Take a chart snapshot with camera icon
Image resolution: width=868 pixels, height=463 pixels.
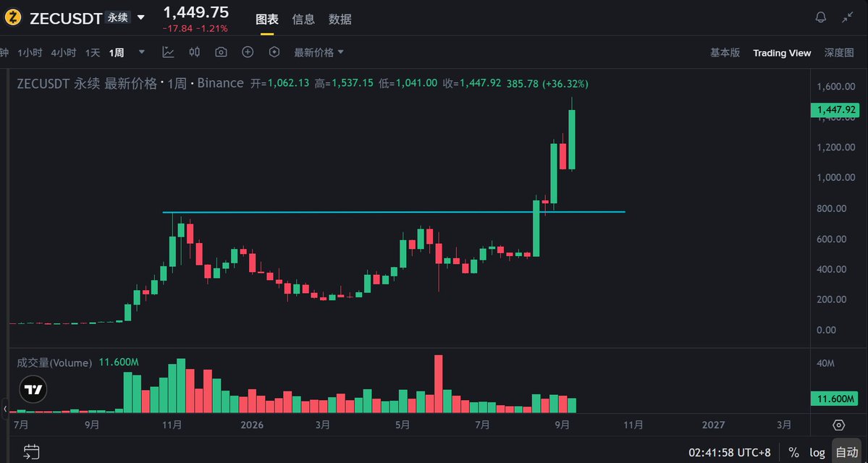pyautogui.click(x=221, y=52)
